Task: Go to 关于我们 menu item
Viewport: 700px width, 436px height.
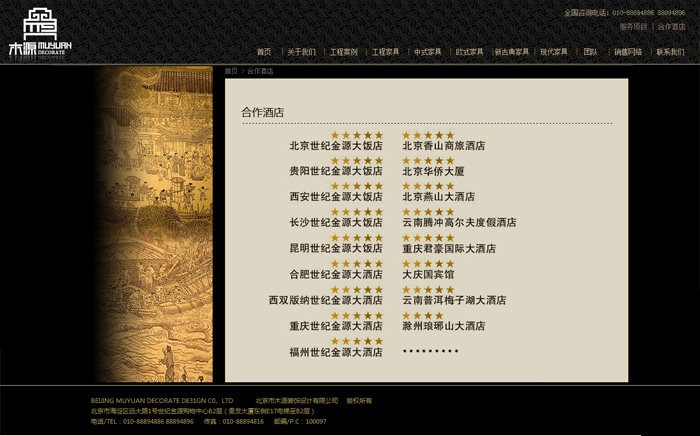Action: pos(301,52)
